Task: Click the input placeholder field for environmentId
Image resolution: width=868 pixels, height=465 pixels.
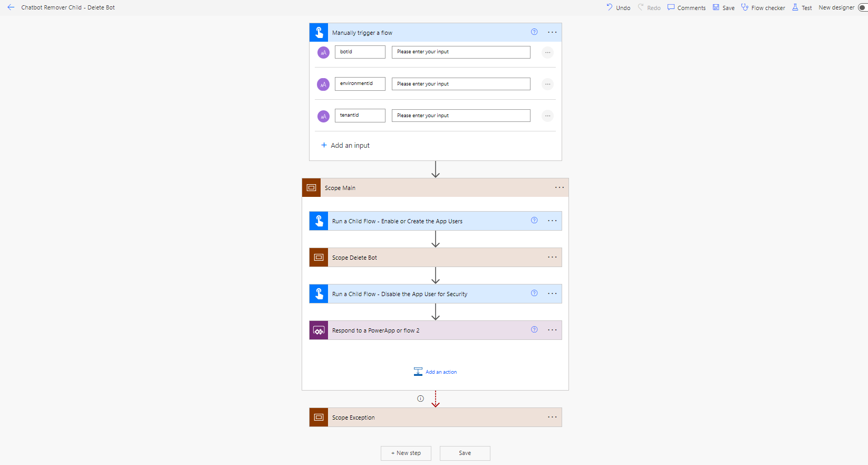Action: (461, 84)
